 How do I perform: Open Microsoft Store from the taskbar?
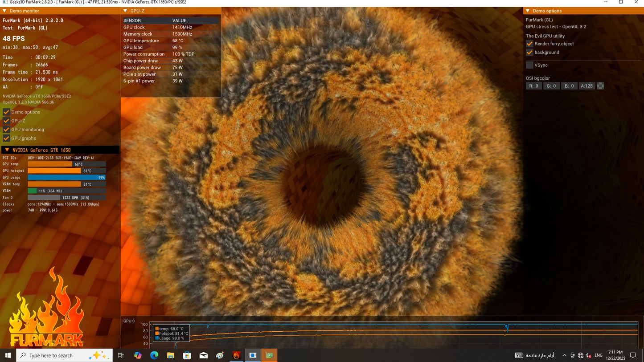187,355
